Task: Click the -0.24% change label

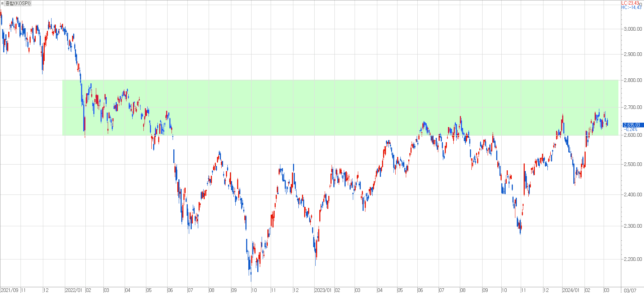Action: click(x=631, y=129)
